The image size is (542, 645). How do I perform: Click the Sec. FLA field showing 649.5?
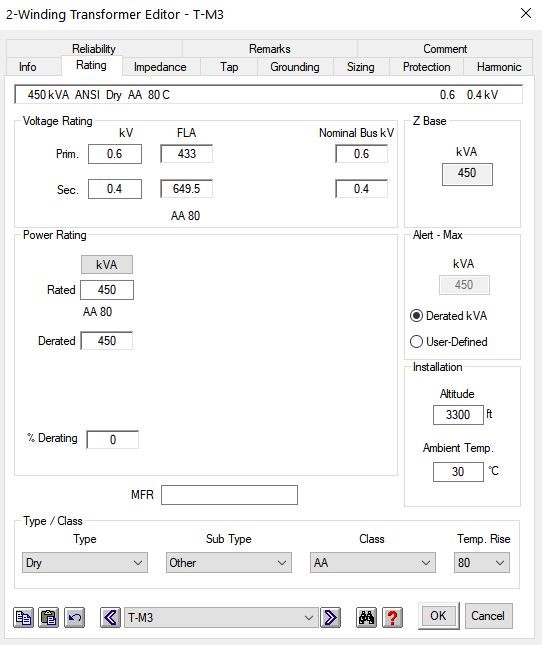pos(187,189)
